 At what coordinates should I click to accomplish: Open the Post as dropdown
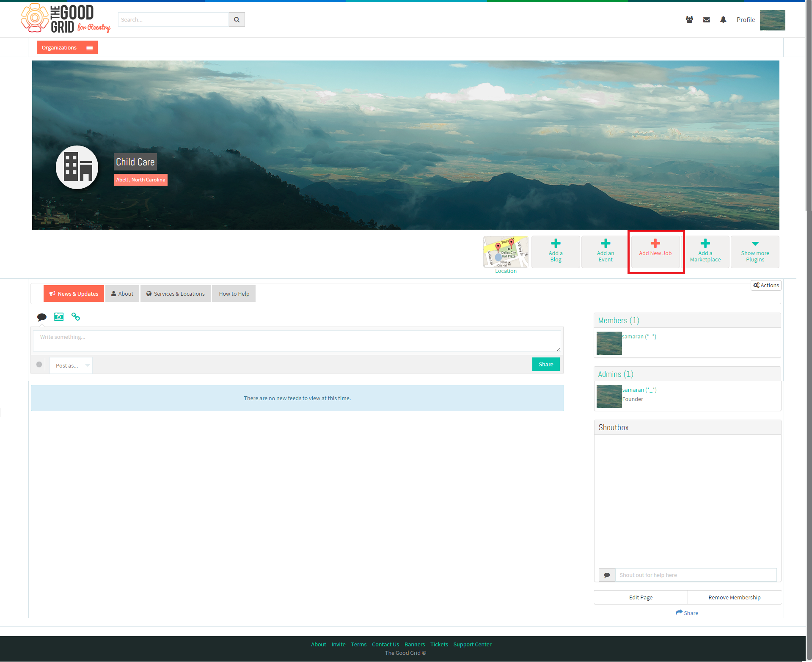tap(71, 365)
